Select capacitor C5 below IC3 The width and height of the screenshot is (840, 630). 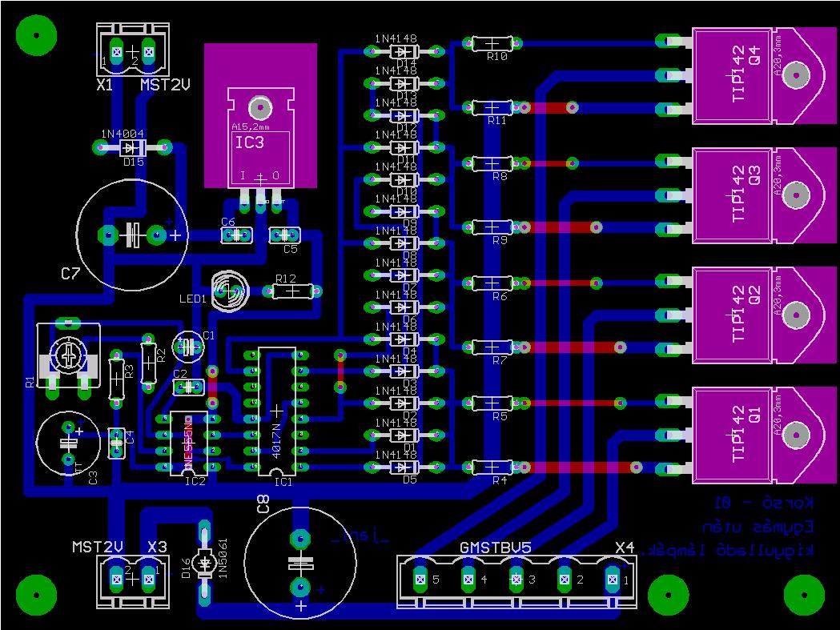(284, 235)
